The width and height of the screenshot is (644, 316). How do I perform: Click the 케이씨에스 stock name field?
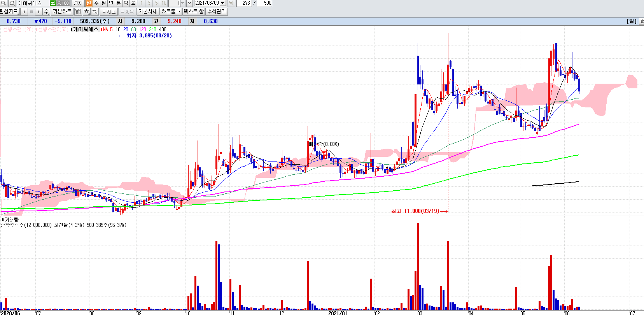[33, 3]
